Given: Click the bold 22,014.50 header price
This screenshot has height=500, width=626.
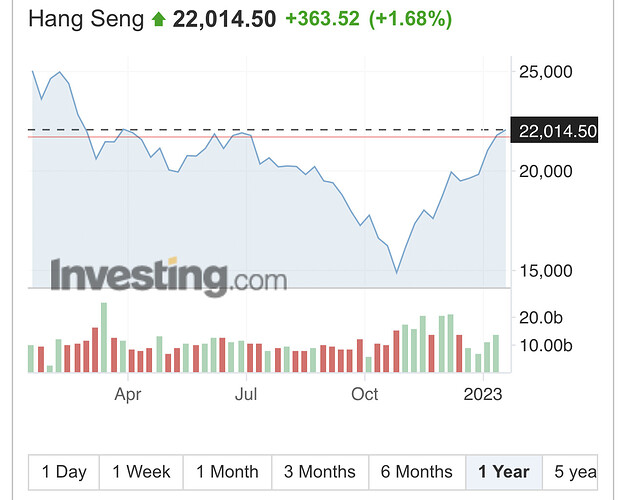Looking at the screenshot, I should 224,19.
